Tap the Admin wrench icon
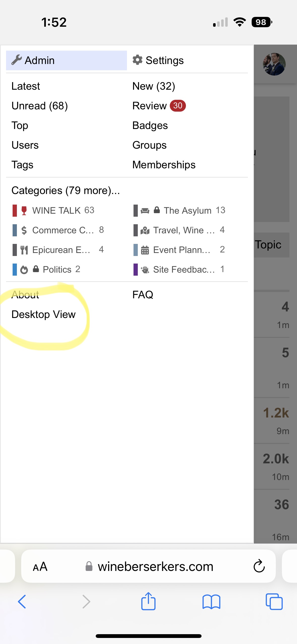Image resolution: width=297 pixels, height=644 pixels. pos(17,60)
